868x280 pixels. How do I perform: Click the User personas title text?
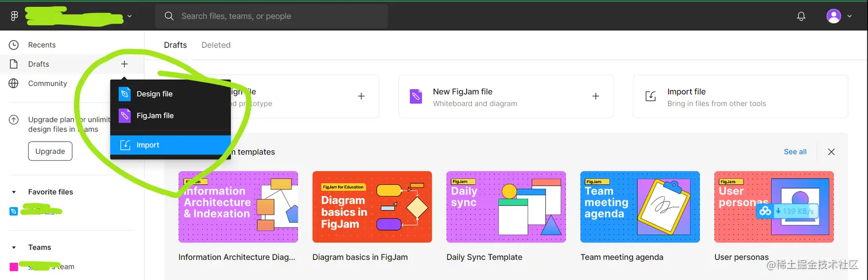tap(741, 257)
